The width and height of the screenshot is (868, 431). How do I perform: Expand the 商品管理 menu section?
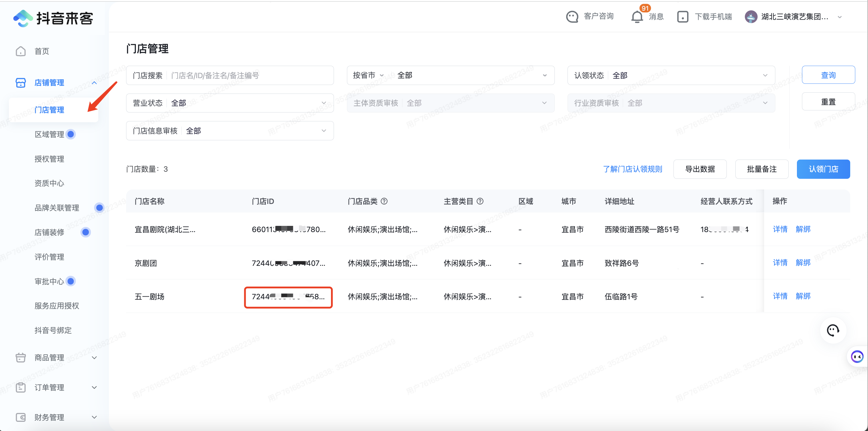94,358
